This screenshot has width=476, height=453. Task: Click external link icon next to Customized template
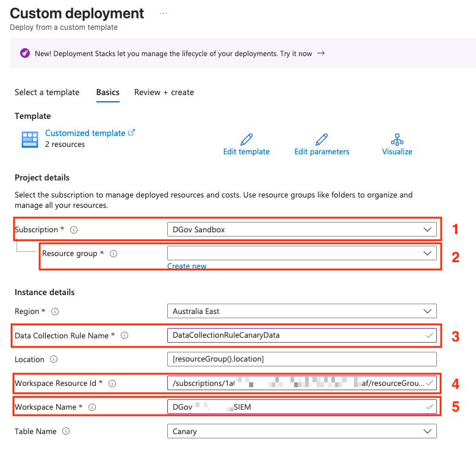tap(131, 132)
